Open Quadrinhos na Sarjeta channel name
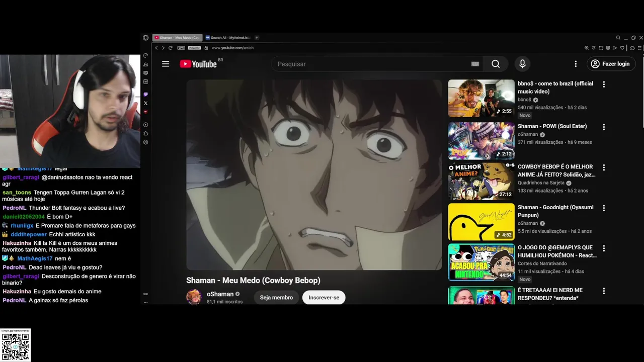The image size is (644, 362). (541, 183)
